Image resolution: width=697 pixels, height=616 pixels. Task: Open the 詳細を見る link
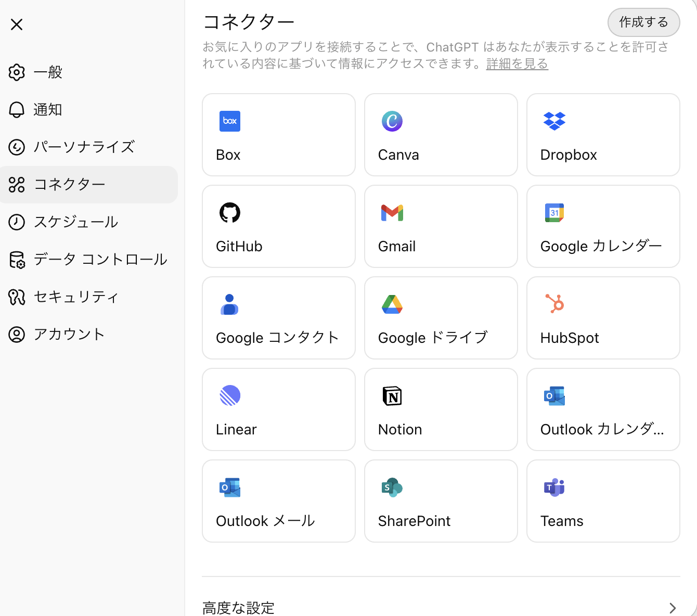[x=517, y=64]
